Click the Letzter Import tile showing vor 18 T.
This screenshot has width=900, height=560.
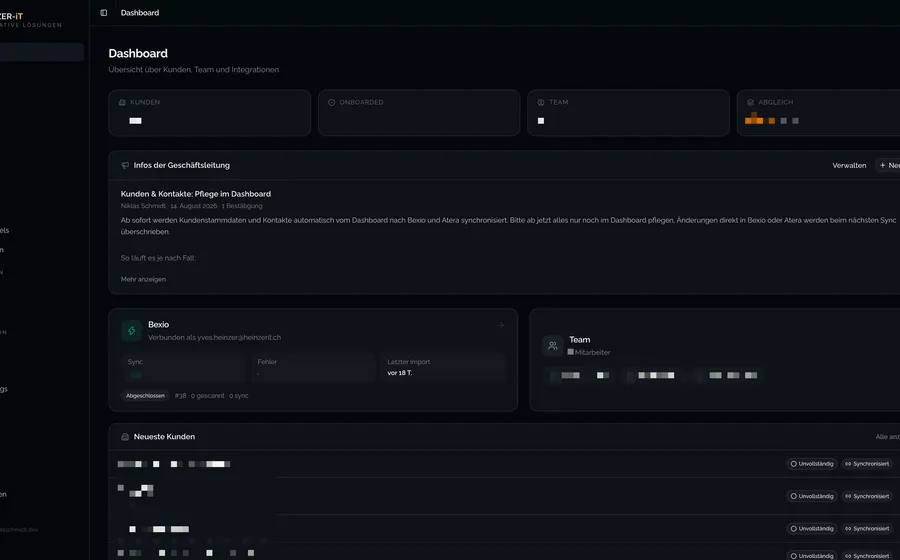point(443,368)
